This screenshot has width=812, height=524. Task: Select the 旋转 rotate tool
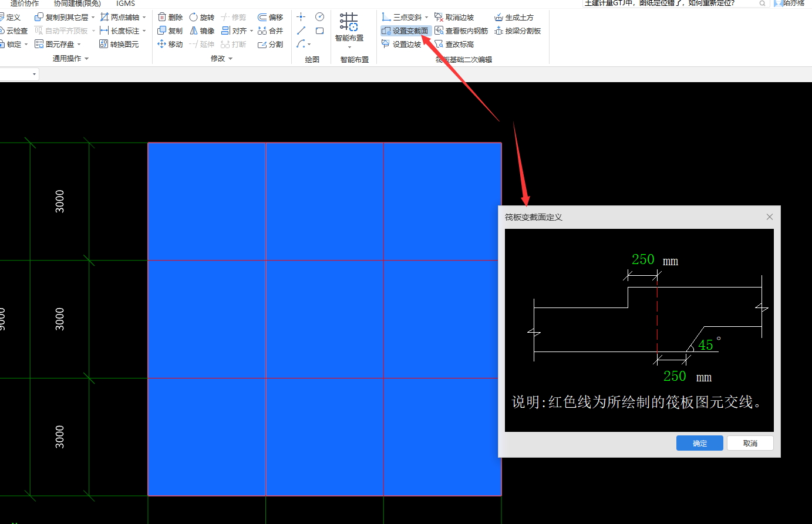point(202,18)
